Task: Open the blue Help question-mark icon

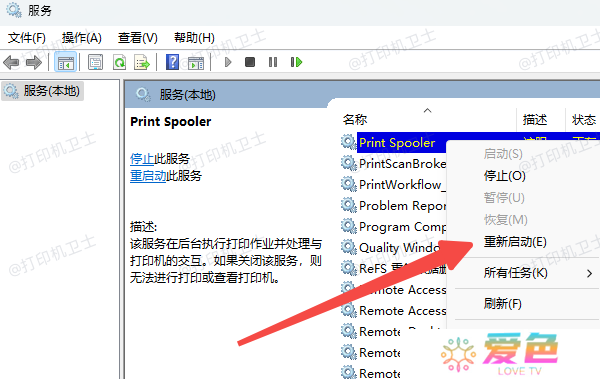Action: pyautogui.click(x=172, y=62)
